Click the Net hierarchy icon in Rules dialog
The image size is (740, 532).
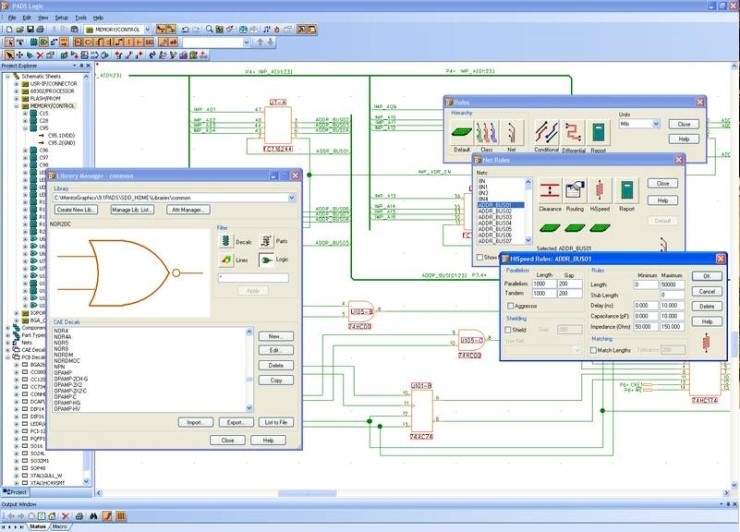click(512, 132)
